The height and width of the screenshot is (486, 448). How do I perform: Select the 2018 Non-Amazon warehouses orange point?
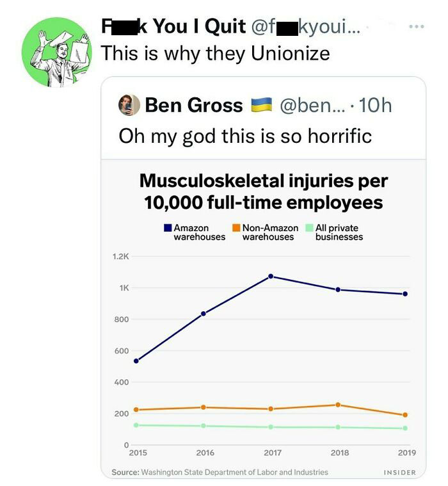click(x=338, y=405)
